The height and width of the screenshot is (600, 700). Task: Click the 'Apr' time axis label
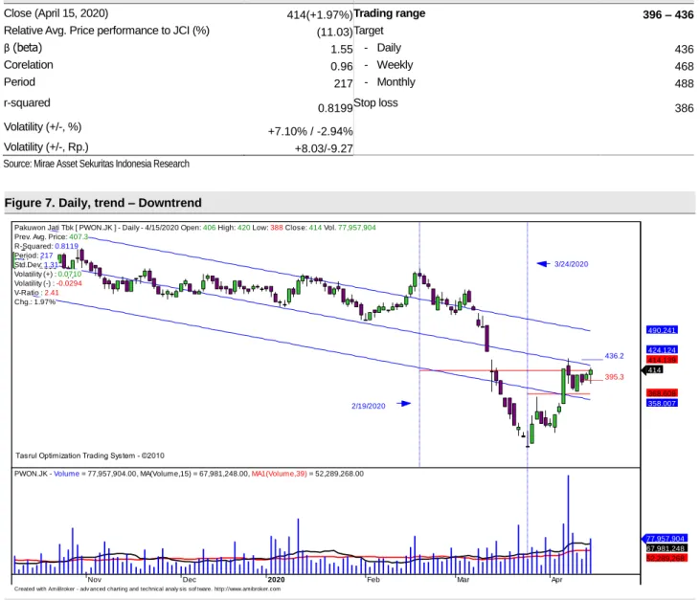556,580
